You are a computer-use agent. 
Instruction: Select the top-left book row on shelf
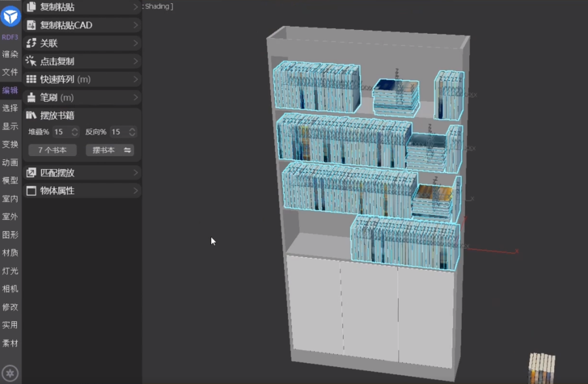[317, 87]
